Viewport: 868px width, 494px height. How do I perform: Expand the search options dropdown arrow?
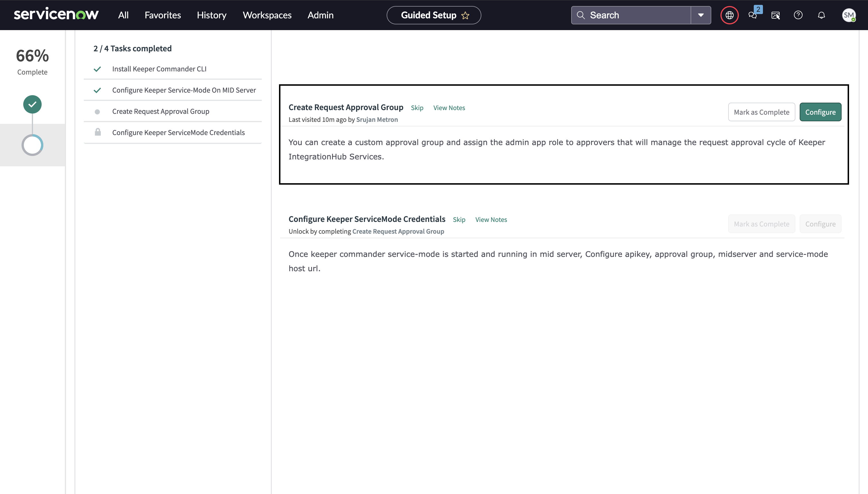point(701,15)
